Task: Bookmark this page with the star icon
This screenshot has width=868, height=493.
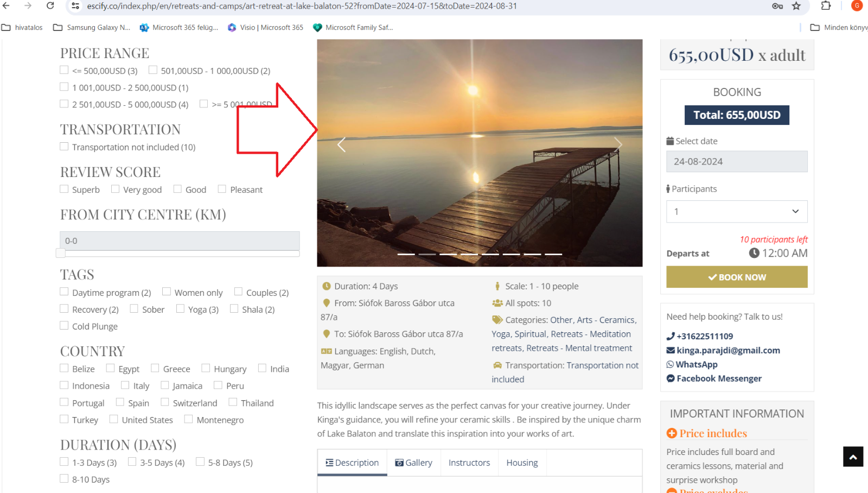Action: click(796, 6)
